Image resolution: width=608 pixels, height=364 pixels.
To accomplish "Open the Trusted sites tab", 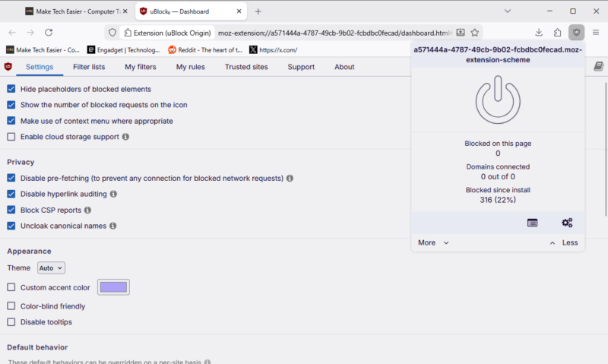I will 245,67.
